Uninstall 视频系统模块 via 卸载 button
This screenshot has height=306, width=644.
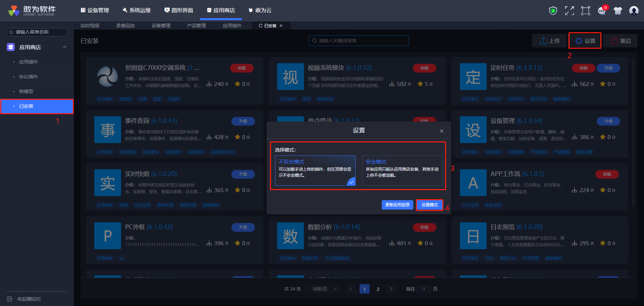pyautogui.click(x=425, y=68)
